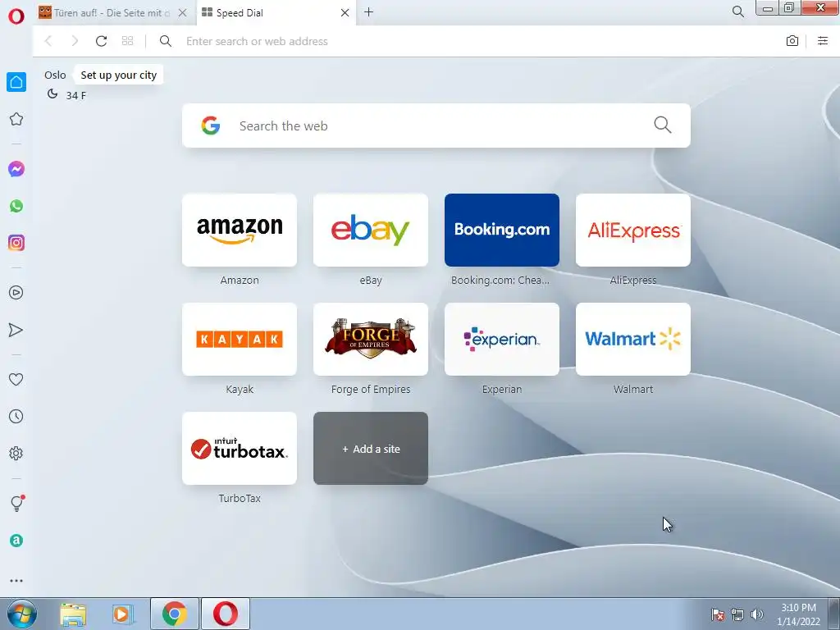Close the Türen auf! tab
The width and height of the screenshot is (840, 630).
[x=183, y=13]
